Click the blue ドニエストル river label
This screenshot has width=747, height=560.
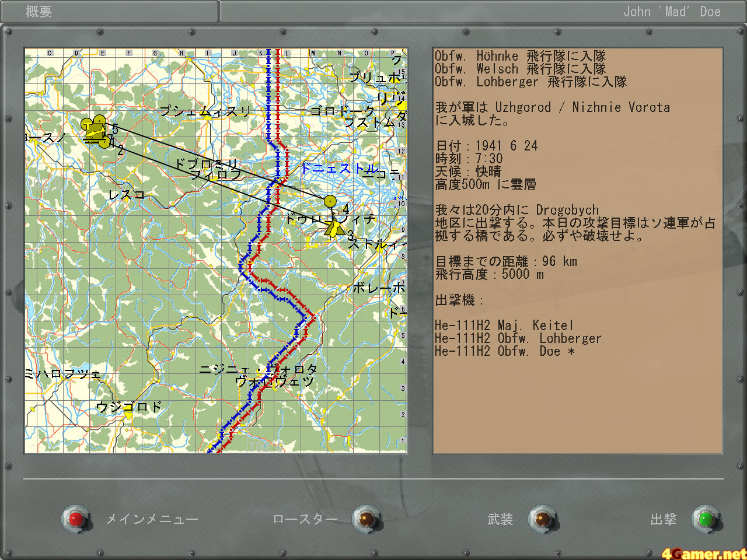[339, 169]
